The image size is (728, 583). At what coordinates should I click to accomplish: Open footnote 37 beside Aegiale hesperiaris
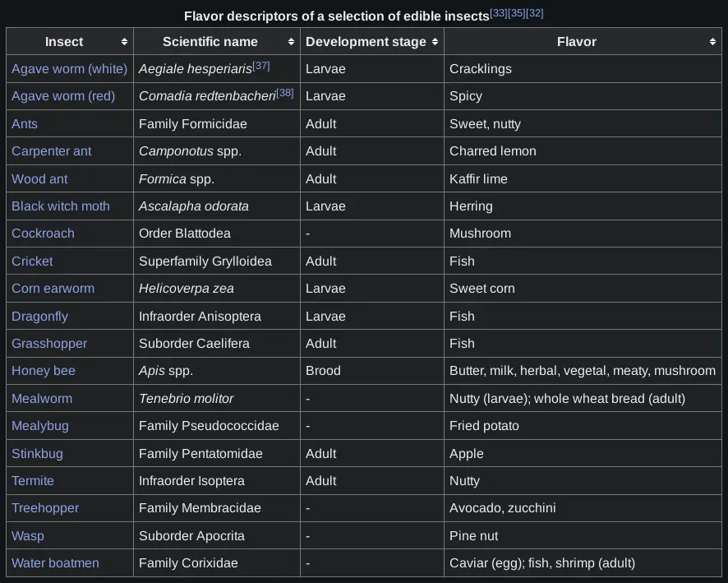point(261,66)
